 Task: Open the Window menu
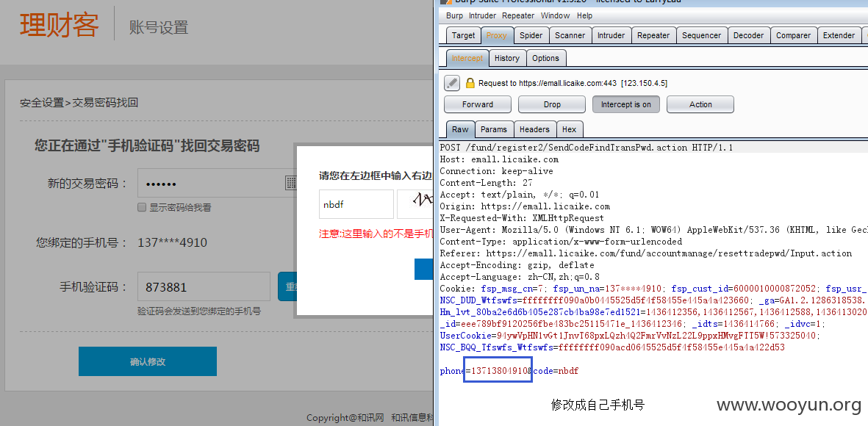555,15
